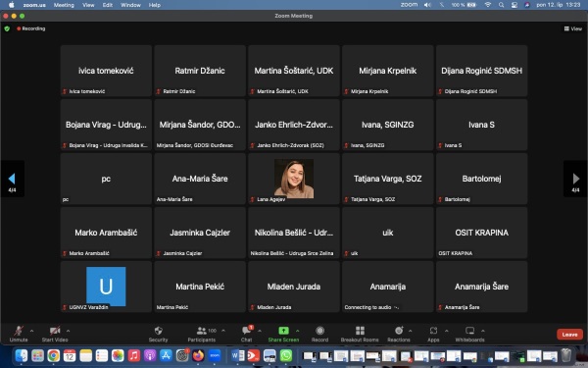Open the Reactions menu

399,334
